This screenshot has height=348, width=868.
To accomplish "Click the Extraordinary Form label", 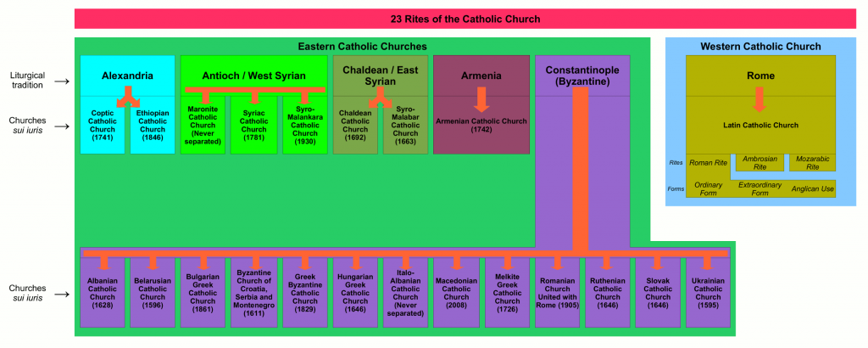I will [760, 189].
